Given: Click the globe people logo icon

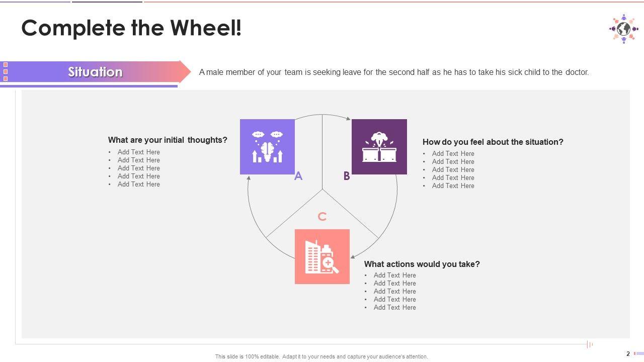Looking at the screenshot, I should tap(623, 29).
